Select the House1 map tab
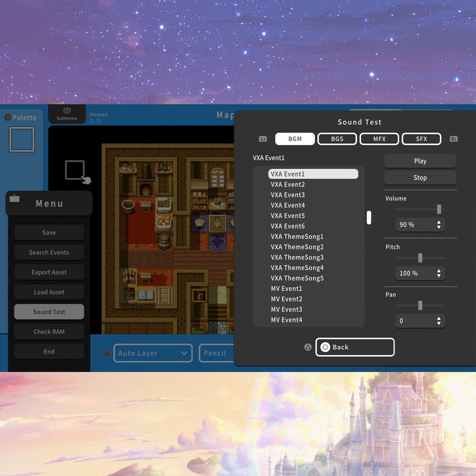 tap(99, 115)
